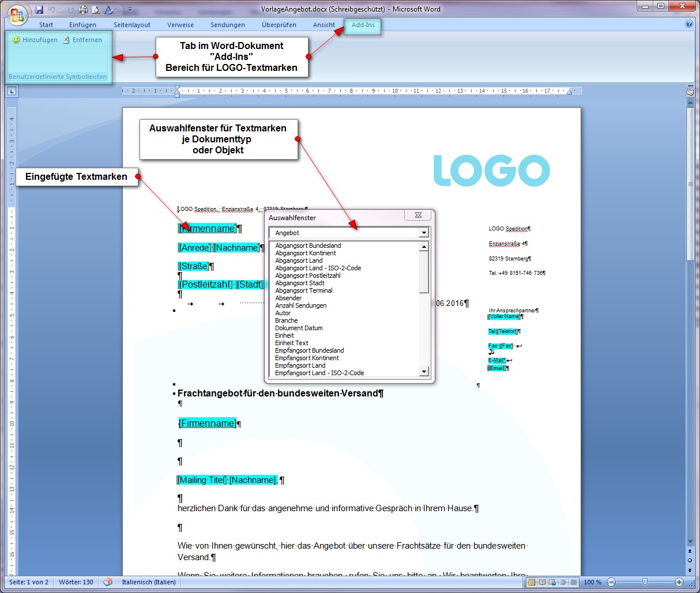This screenshot has width=700, height=593.
Task: Switch to full screen reading view
Action: point(542,582)
